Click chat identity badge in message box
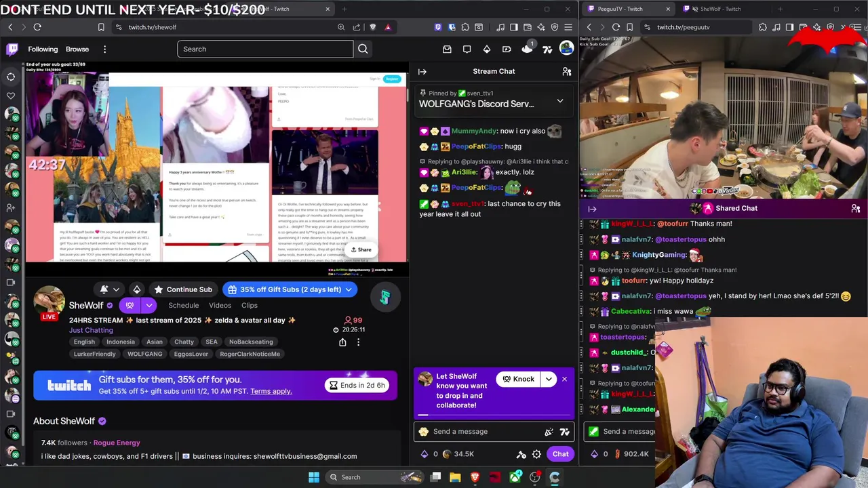The height and width of the screenshot is (488, 868). [x=424, y=431]
